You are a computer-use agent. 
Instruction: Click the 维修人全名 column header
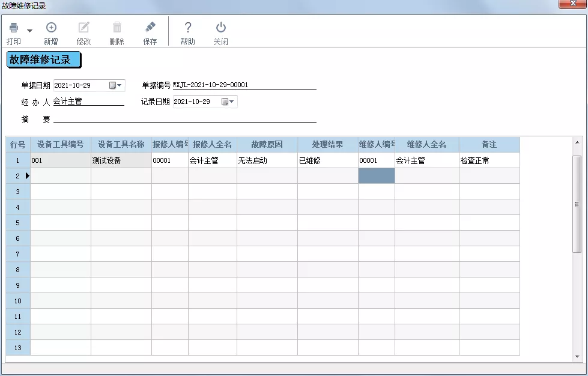(427, 145)
